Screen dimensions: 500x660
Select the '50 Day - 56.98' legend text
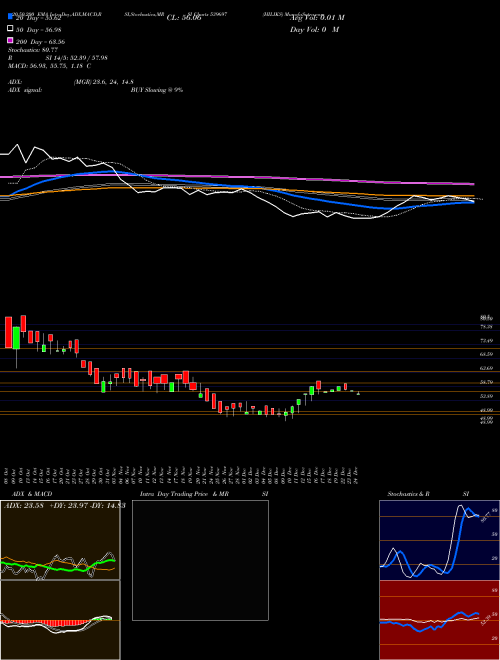click(39, 29)
